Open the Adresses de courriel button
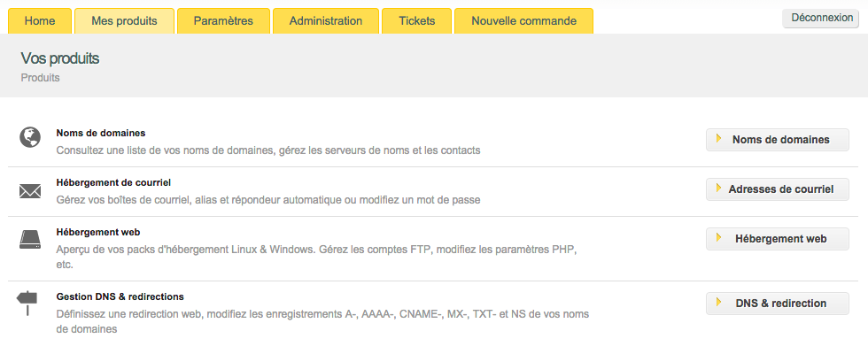 point(778,189)
